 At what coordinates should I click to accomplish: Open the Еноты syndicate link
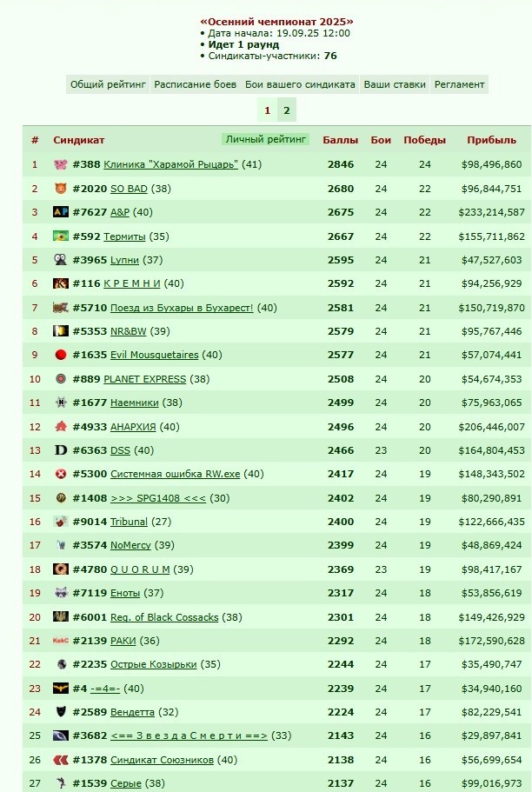[125, 593]
